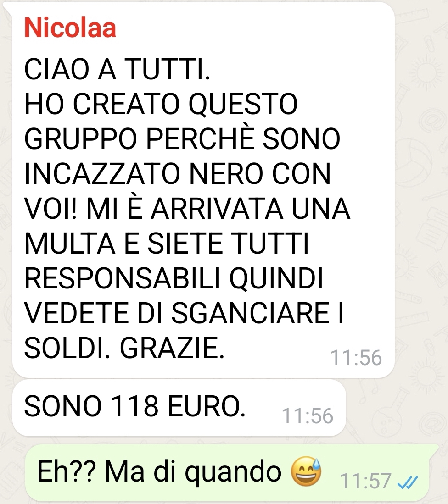Click the Eh?? text in the green bubble
The image size is (448, 504).
tap(66, 471)
